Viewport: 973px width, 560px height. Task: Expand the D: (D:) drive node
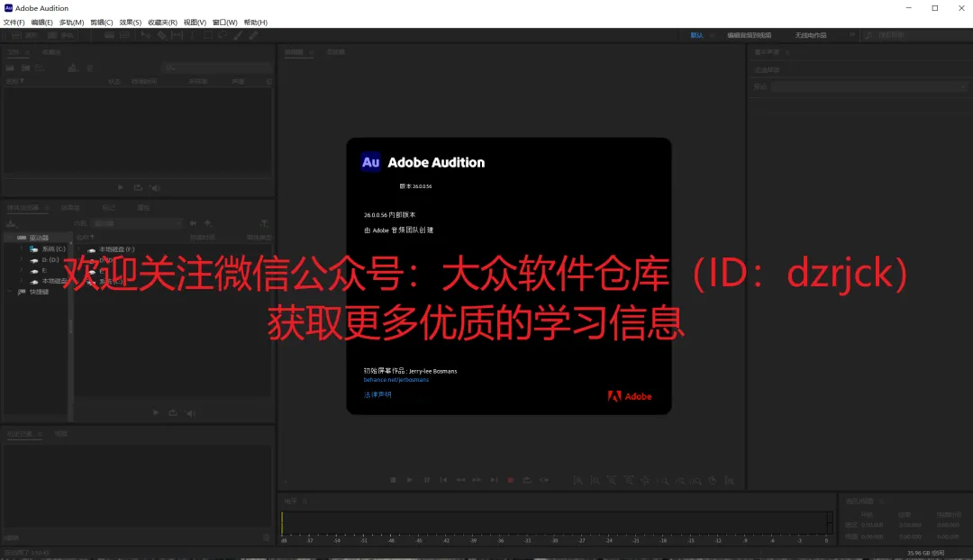point(22,260)
